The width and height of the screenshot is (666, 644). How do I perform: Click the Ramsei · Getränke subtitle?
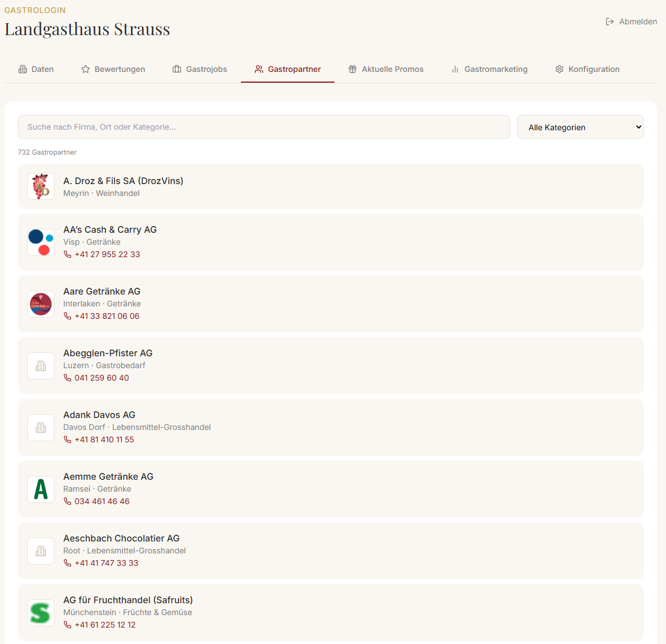click(x=97, y=489)
